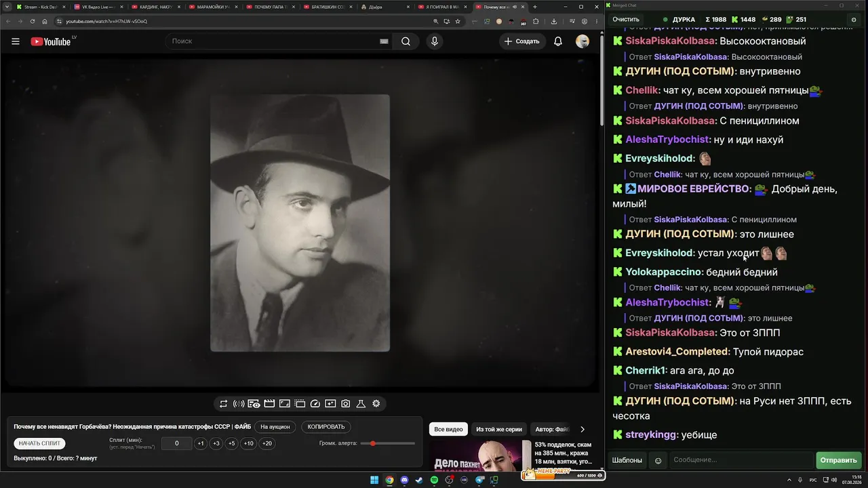Click the speedometer playback speed icon
This screenshot has width=868, height=488.
[x=315, y=404]
